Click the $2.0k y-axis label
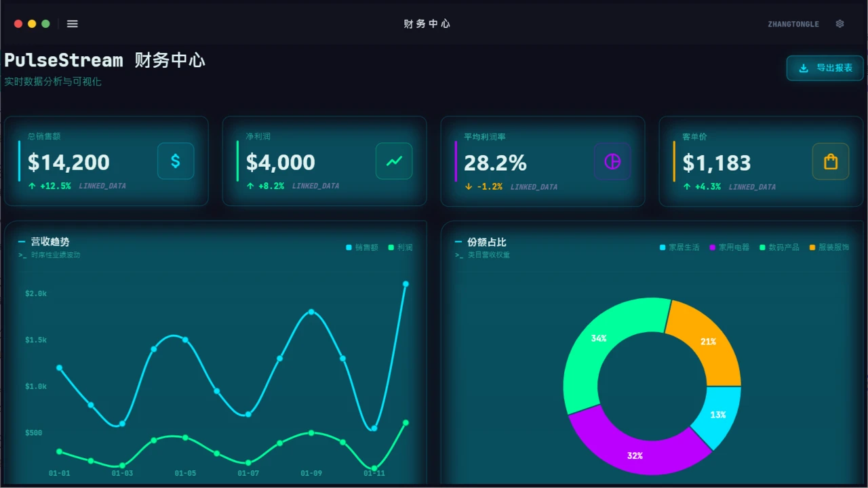 36,293
